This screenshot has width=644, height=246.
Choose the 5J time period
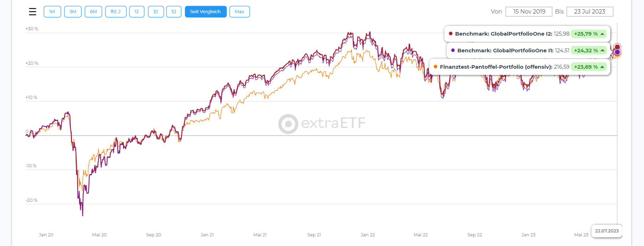174,12
